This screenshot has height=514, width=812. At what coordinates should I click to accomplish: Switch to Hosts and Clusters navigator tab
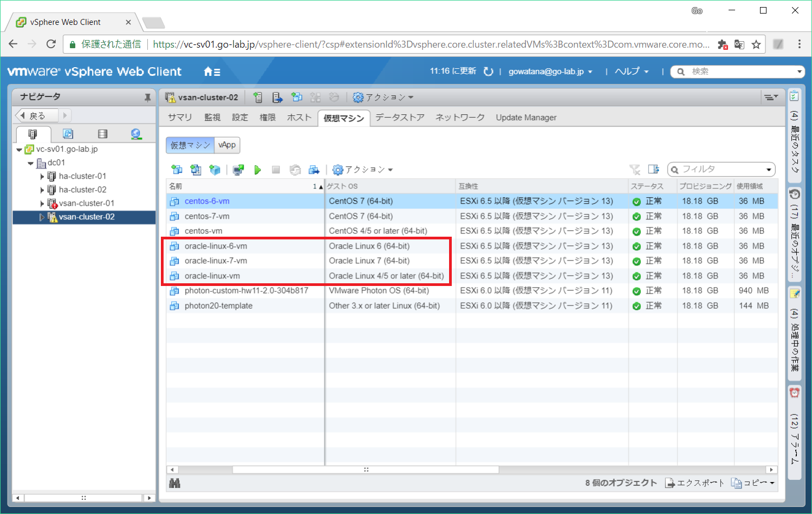[x=33, y=134]
